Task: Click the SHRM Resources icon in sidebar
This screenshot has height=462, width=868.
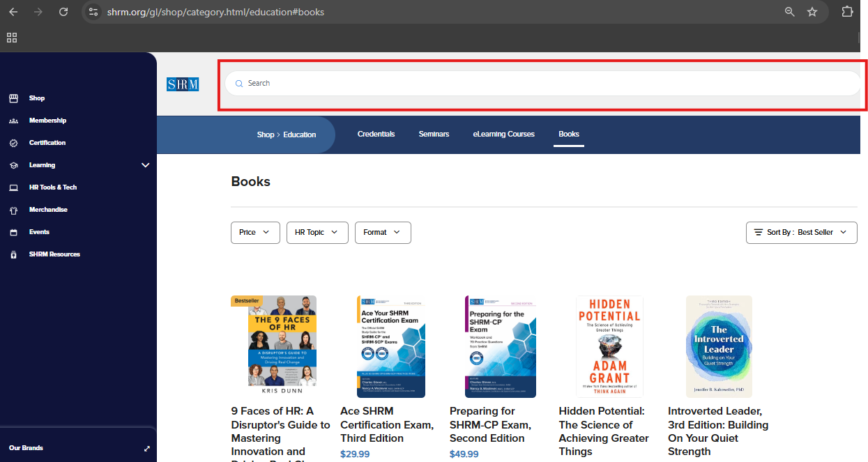Action: (x=13, y=254)
